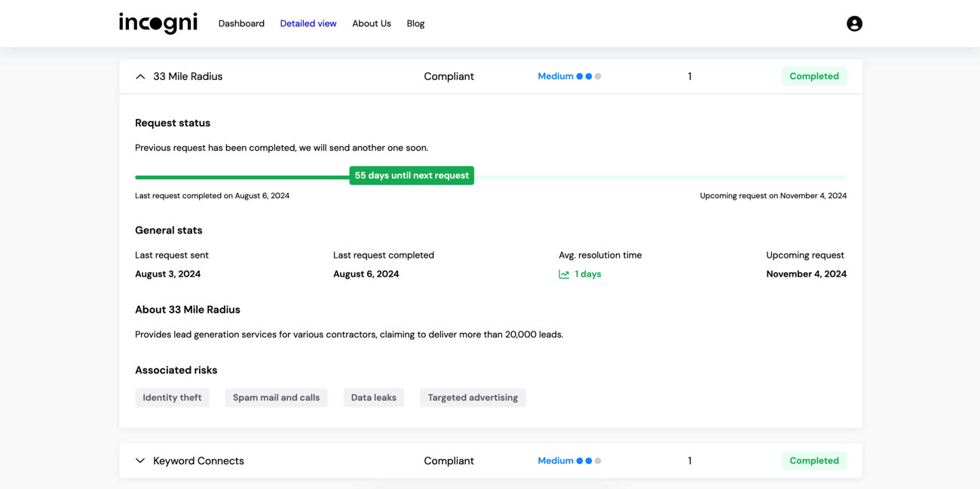Click the Associated risks heading

tap(176, 370)
